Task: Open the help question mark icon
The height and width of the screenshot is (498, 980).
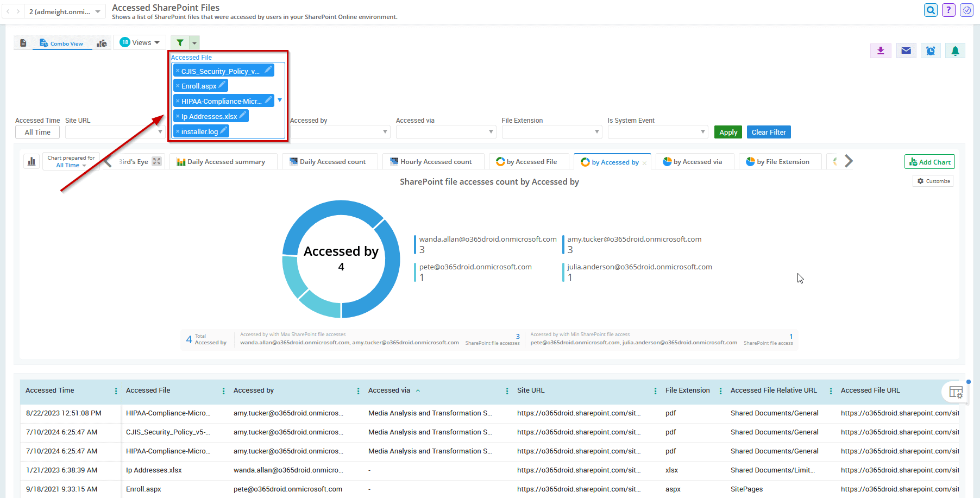Action: (x=948, y=10)
